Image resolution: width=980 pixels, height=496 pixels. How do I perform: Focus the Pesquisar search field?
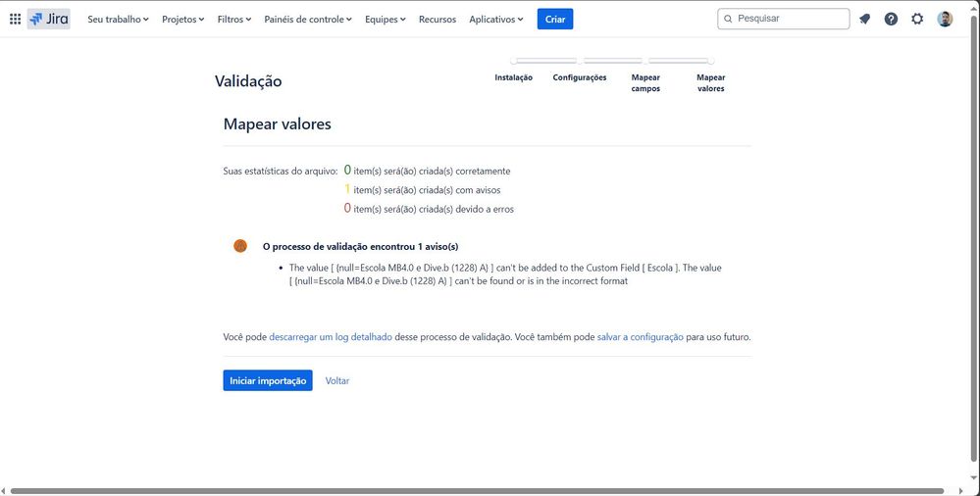[784, 19]
